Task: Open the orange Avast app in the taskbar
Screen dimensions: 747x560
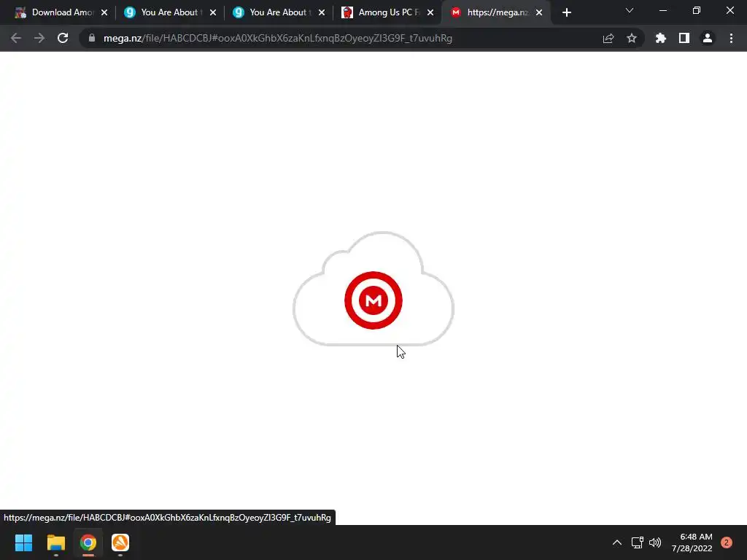Action: coord(120,542)
